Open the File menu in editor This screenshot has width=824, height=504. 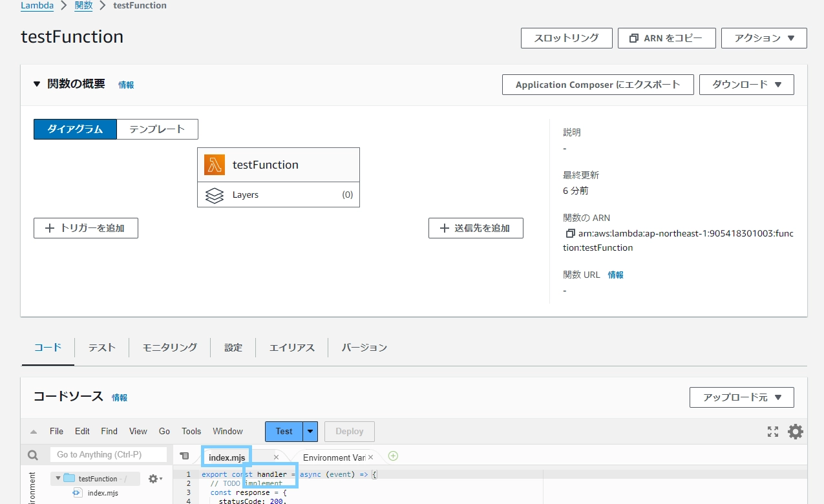point(56,431)
